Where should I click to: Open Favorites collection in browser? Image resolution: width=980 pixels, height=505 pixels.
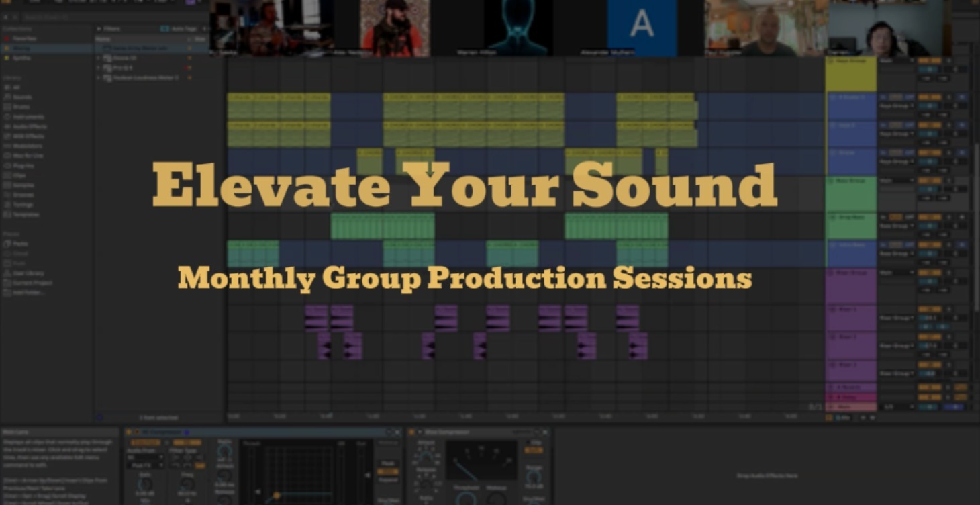(x=23, y=38)
